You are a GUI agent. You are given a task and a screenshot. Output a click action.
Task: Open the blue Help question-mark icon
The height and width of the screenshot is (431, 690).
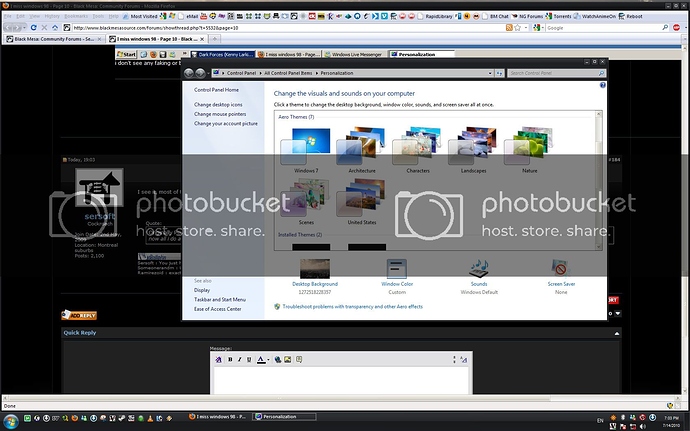click(x=602, y=85)
